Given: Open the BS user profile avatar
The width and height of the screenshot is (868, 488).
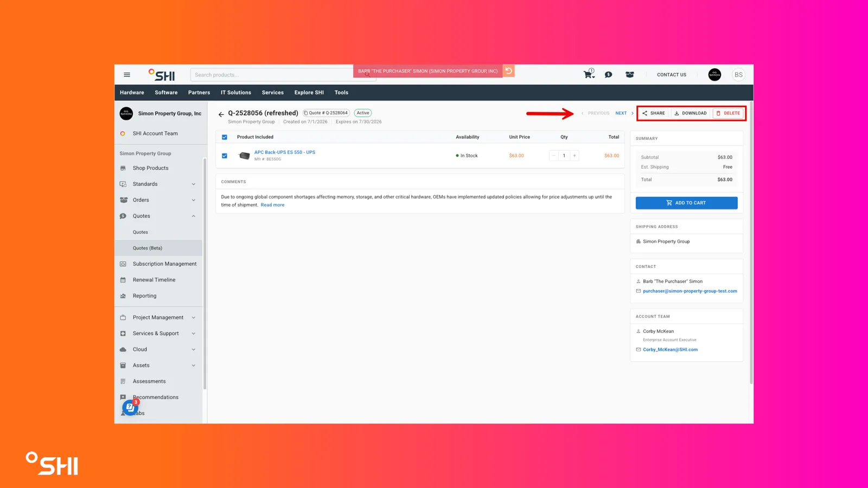Looking at the screenshot, I should [738, 75].
